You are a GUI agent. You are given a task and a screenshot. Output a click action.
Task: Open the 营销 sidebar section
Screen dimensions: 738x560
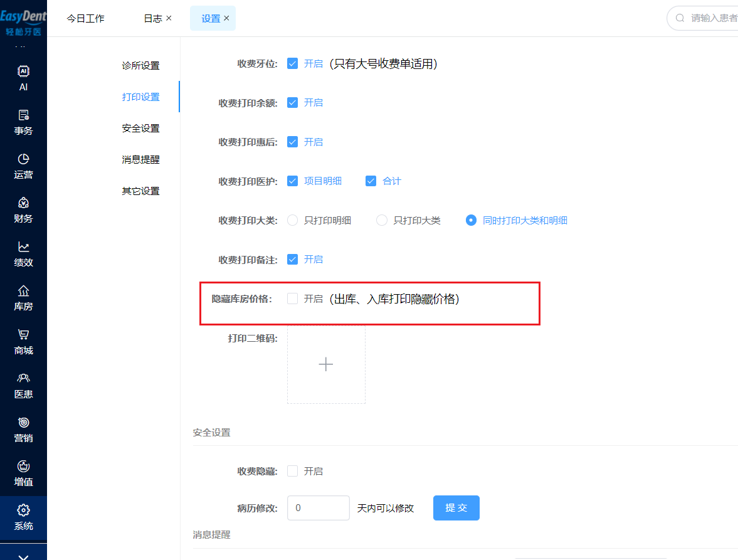pyautogui.click(x=23, y=430)
